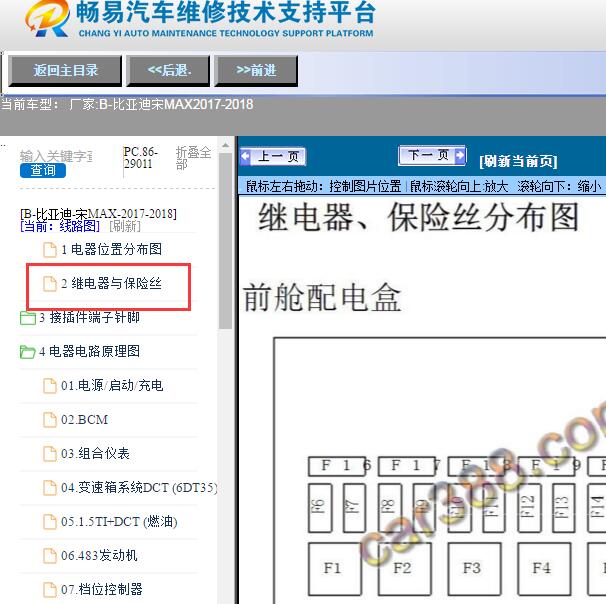Click page icon beside 03.组合仪表

click(x=49, y=454)
